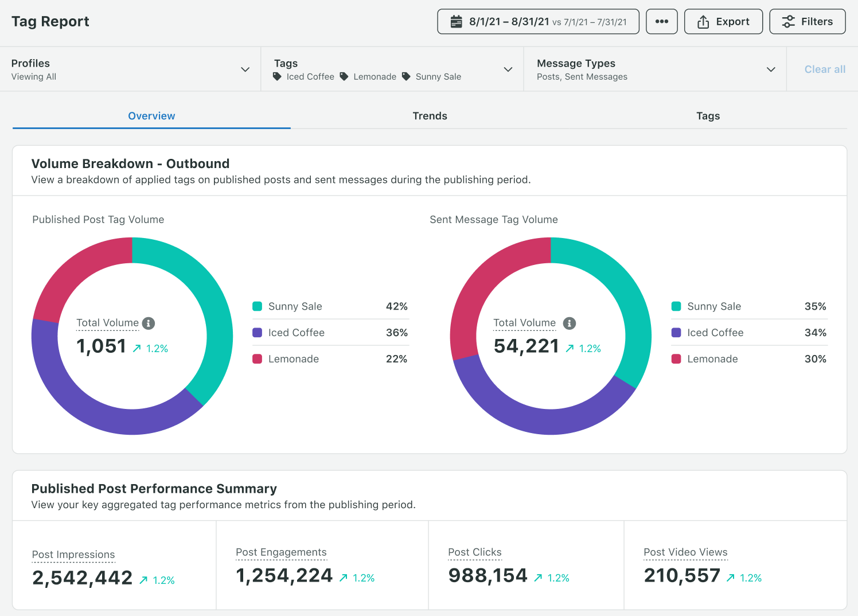Click the Sunny Sale tag icon in filter
858x616 pixels.
[406, 77]
